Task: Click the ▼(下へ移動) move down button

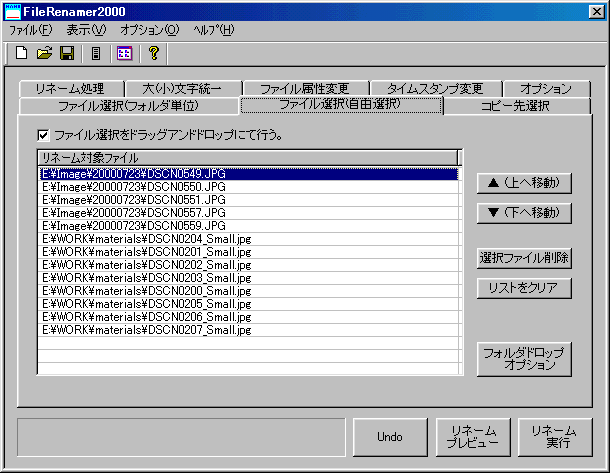Action: click(524, 213)
